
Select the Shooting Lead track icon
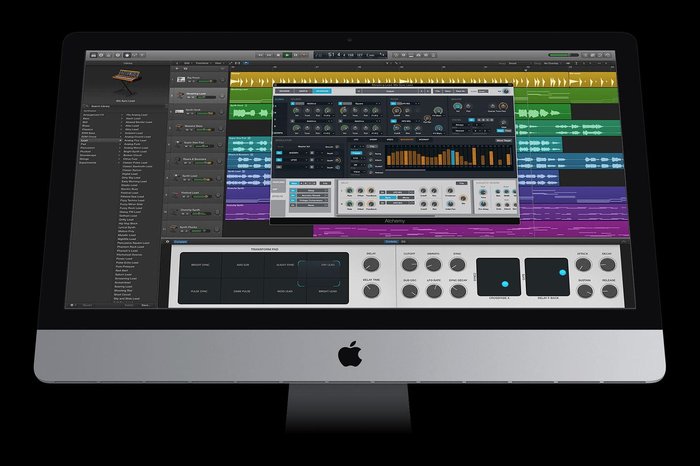[x=180, y=96]
